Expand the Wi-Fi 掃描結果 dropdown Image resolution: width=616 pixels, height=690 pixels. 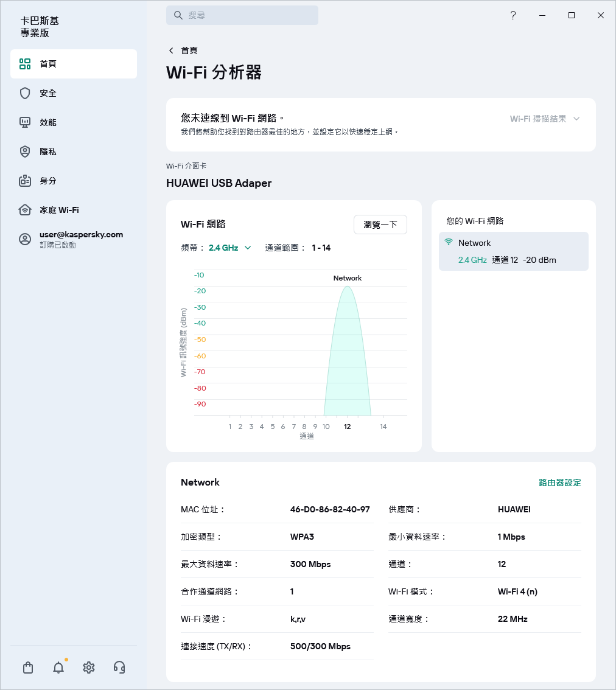coord(545,119)
